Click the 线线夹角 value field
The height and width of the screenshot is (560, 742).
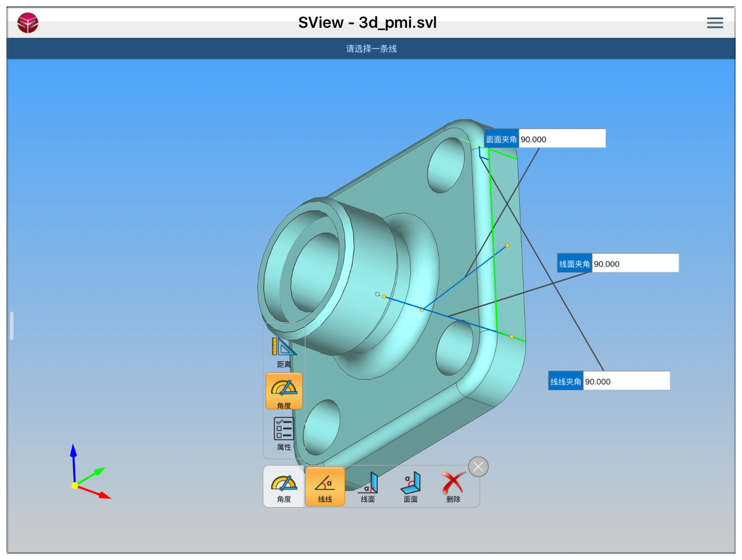[x=626, y=381]
